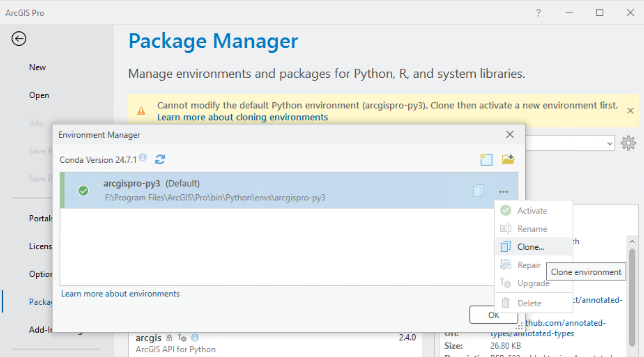Screen dimensions: 644x357
Task: Open the Learn more about cloning environments link
Action: pos(243,117)
